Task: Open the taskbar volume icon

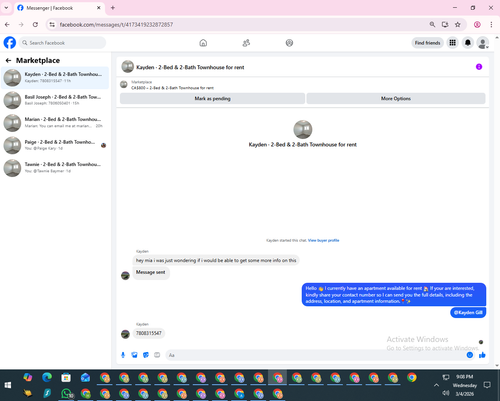Action: 446,393
